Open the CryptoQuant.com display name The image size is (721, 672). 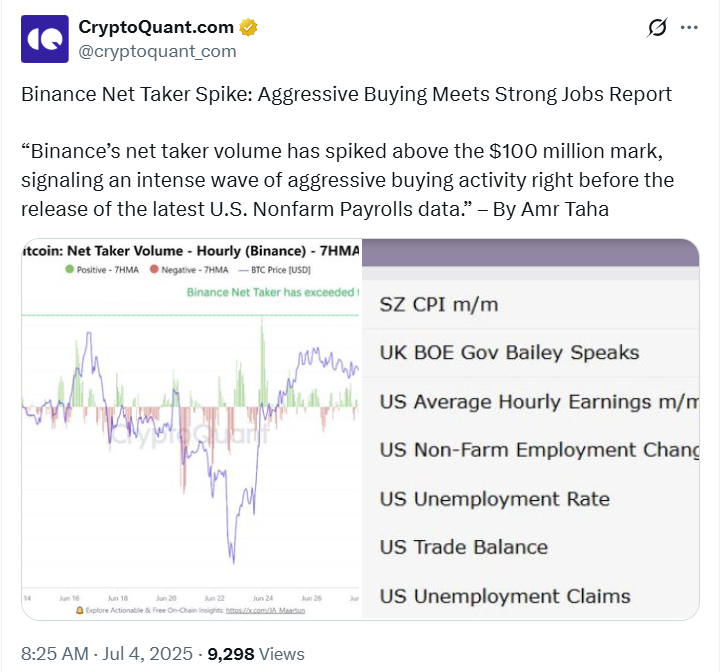click(x=156, y=28)
